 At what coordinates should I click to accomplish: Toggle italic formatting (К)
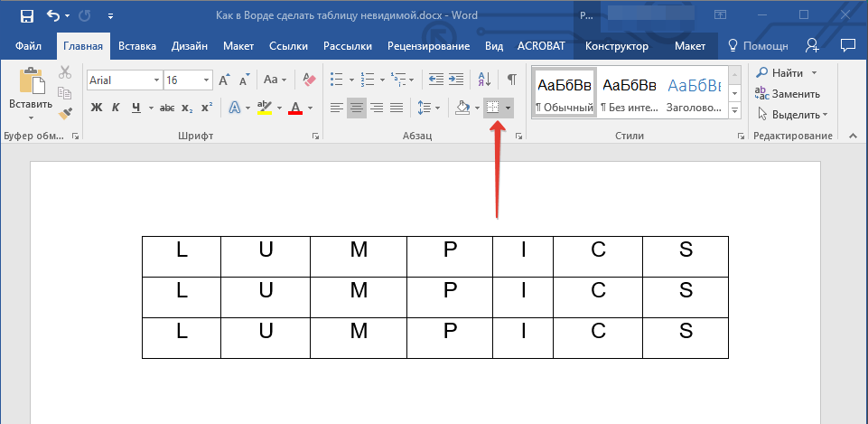click(116, 108)
